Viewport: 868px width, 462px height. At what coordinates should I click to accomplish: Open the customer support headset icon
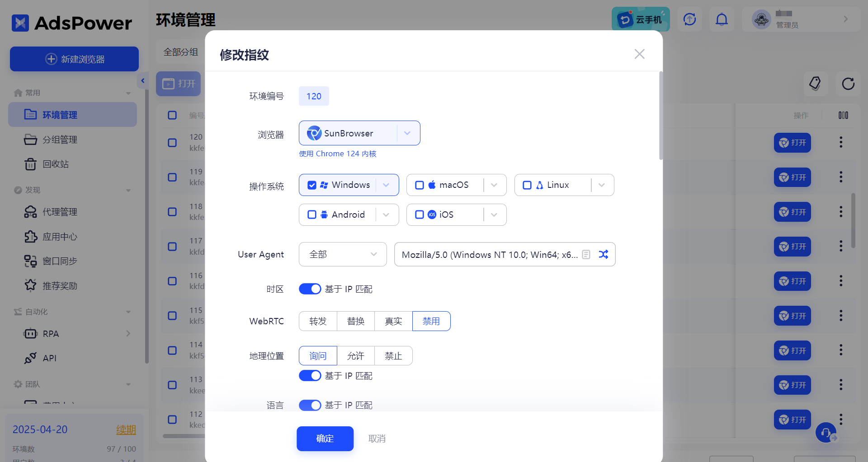[826, 432]
